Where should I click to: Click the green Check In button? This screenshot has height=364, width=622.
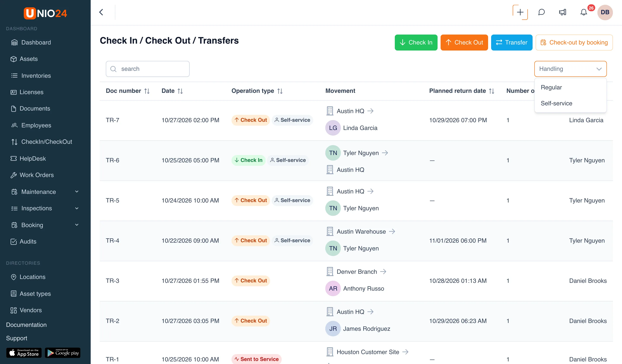416,43
